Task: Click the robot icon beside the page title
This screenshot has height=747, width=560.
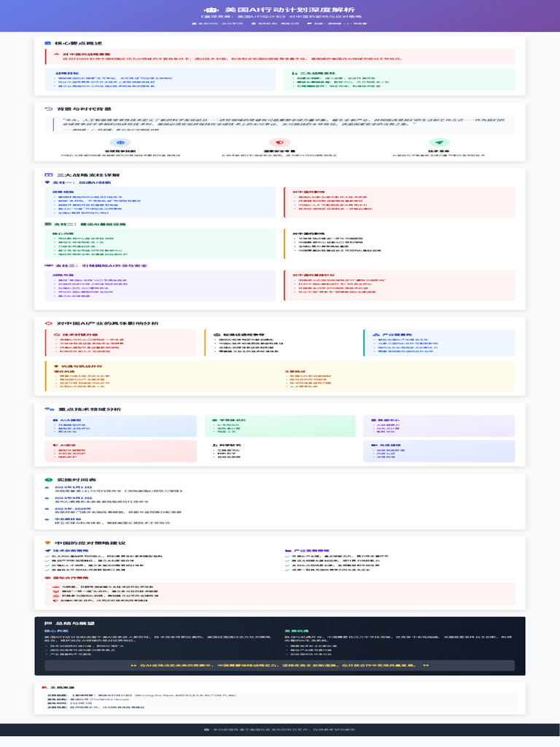Action: (x=211, y=9)
